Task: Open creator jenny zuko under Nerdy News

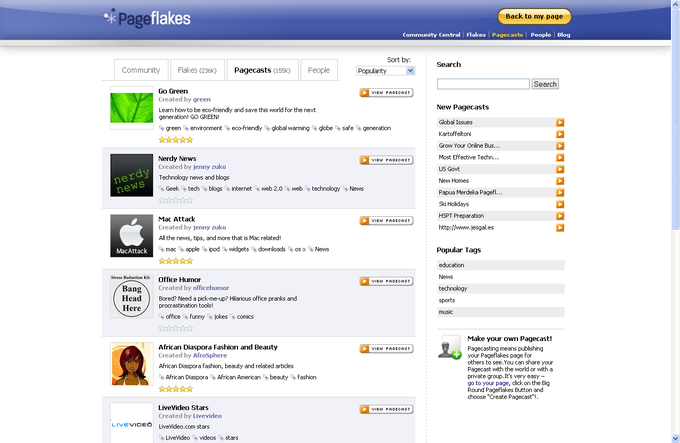Action: [x=209, y=167]
